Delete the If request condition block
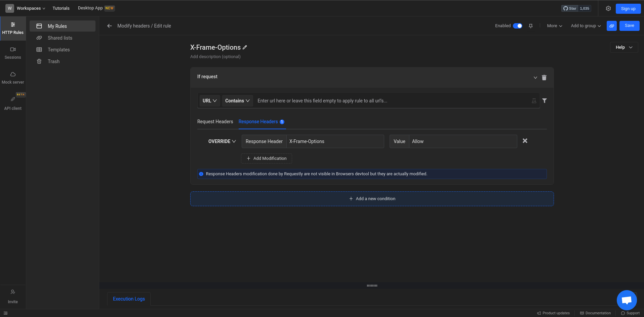Screen dimensions: 644x317 [x=544, y=77]
